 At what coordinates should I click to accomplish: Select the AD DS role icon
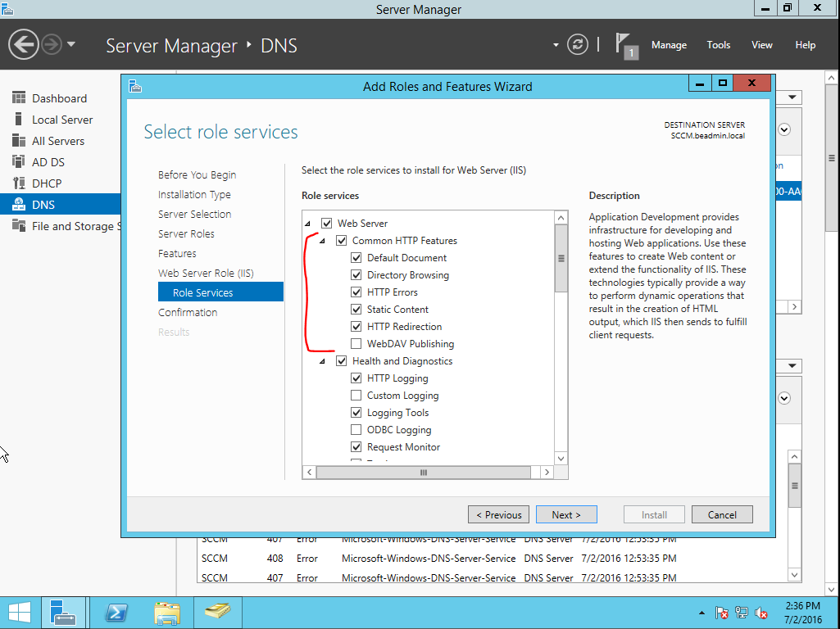[x=19, y=161]
